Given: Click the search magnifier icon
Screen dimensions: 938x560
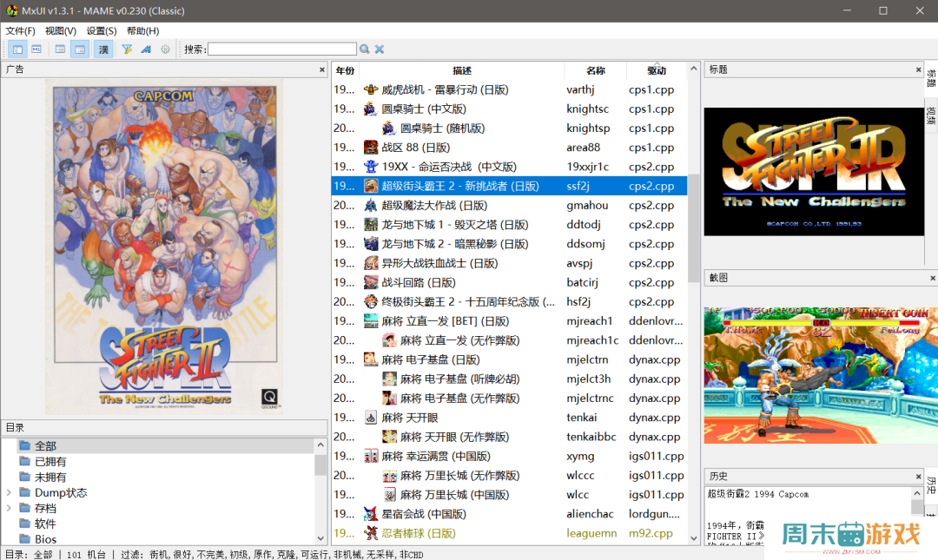Looking at the screenshot, I should [365, 49].
